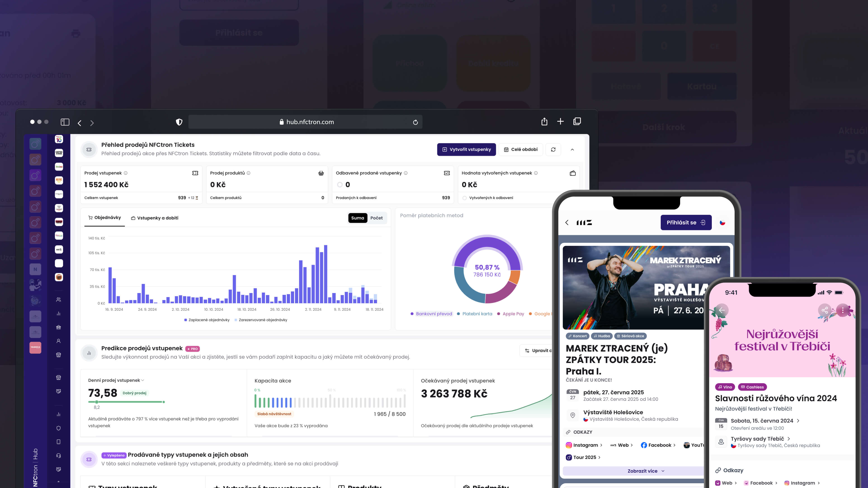Click info icon next to Hodnota vytvořených vstupenek
This screenshot has height=488, width=868.
tap(536, 173)
